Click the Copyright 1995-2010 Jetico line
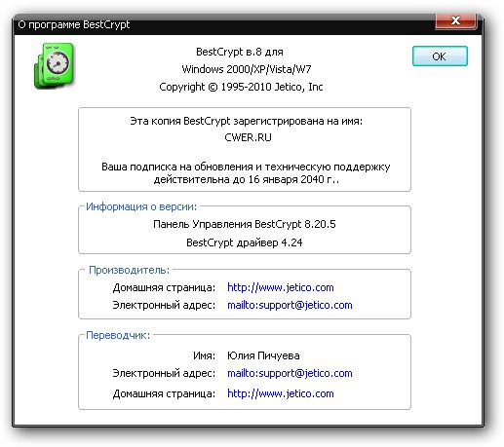The height and width of the screenshot is (447, 504). coord(241,87)
